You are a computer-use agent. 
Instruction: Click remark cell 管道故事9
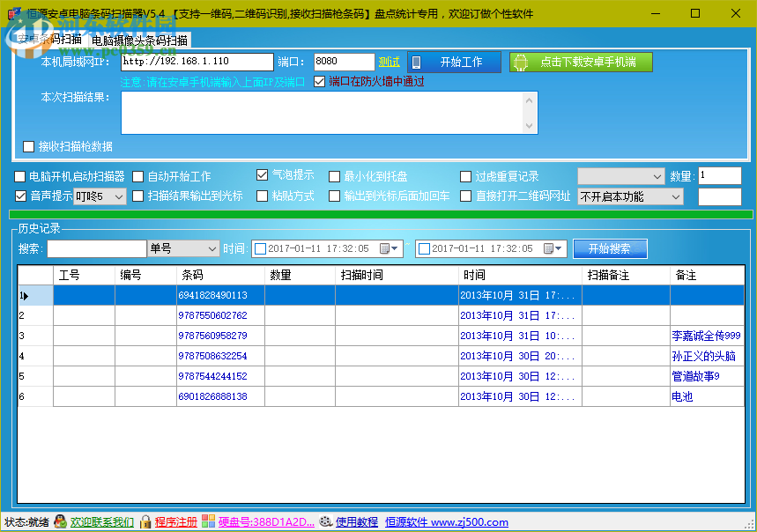click(708, 376)
